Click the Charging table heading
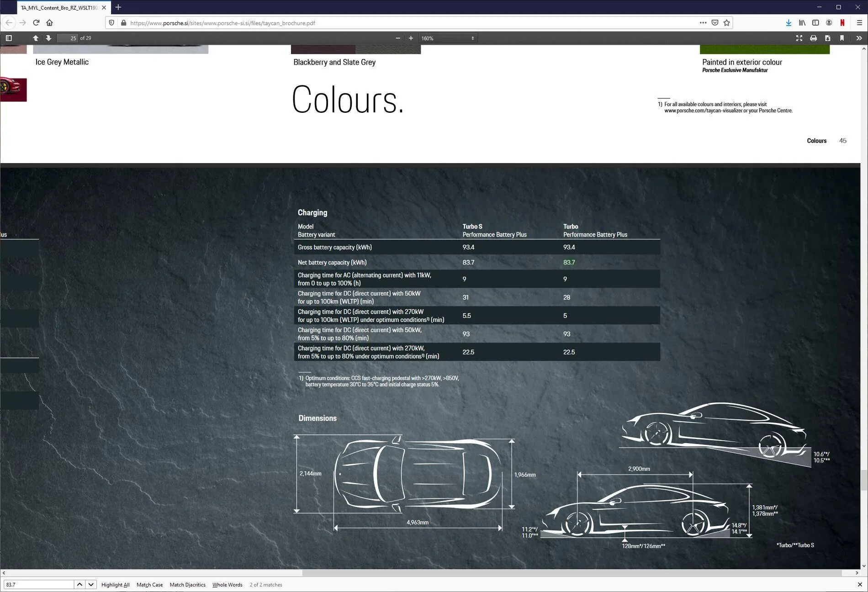868x592 pixels. click(312, 212)
